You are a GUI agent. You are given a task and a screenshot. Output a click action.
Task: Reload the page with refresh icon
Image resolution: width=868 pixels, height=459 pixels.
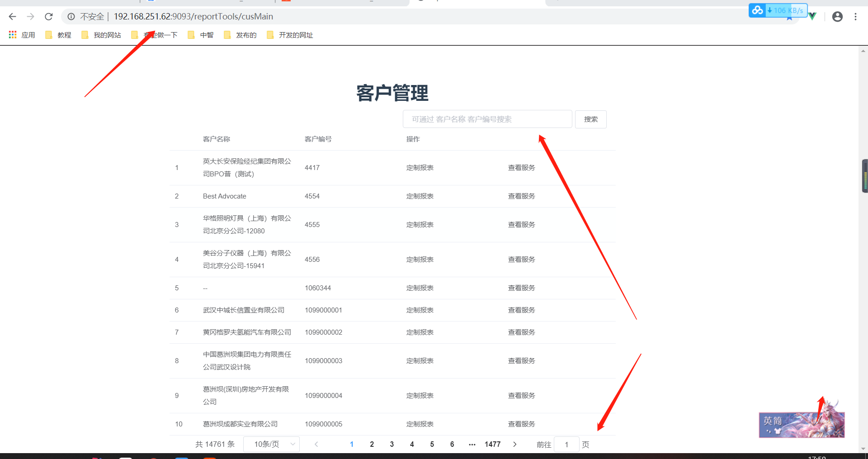tap(48, 17)
